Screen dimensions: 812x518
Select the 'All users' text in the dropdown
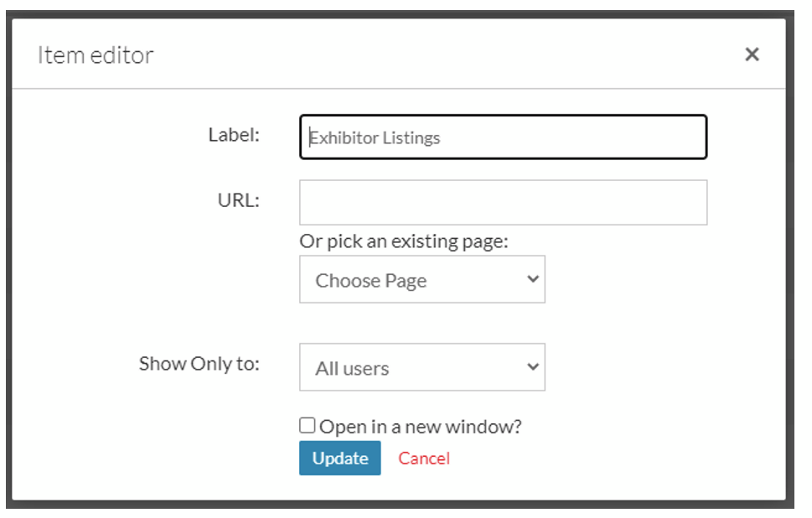[352, 368]
